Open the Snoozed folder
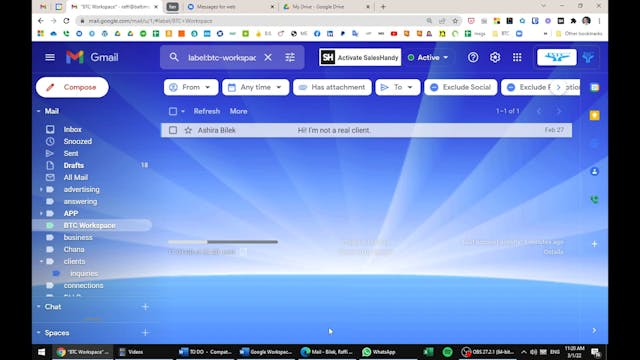The image size is (640, 360). point(78,141)
